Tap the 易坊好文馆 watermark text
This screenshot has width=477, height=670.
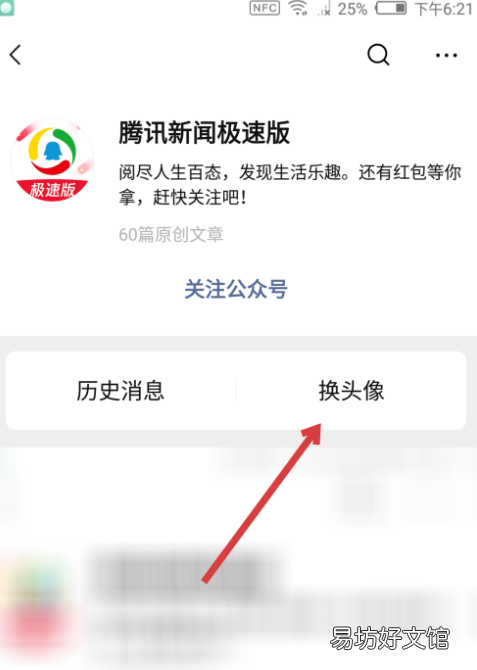point(390,638)
